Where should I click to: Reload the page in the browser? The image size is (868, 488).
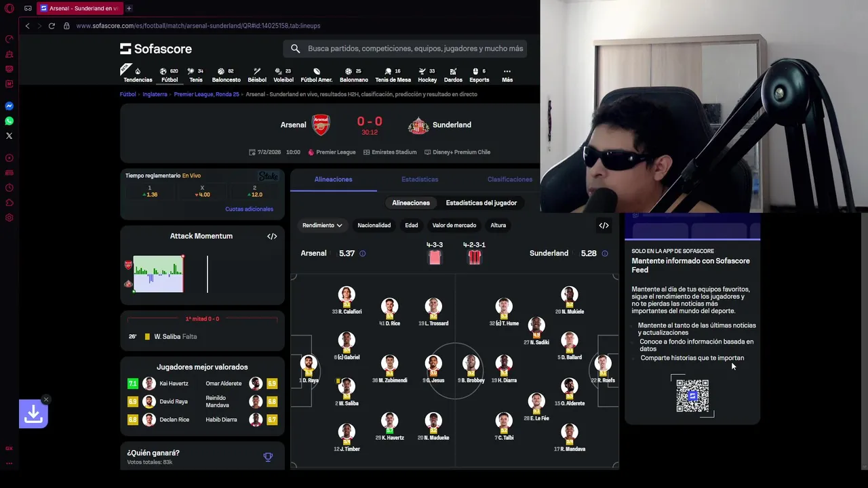[52, 26]
